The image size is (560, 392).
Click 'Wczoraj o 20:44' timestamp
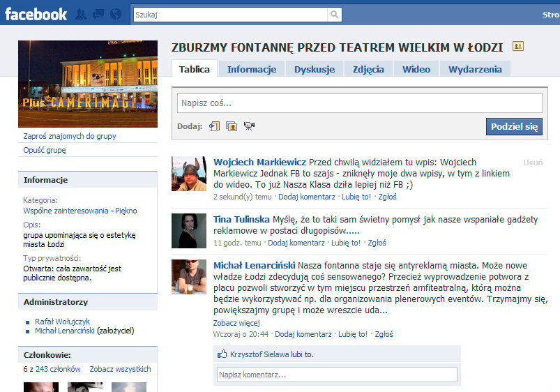pyautogui.click(x=241, y=335)
